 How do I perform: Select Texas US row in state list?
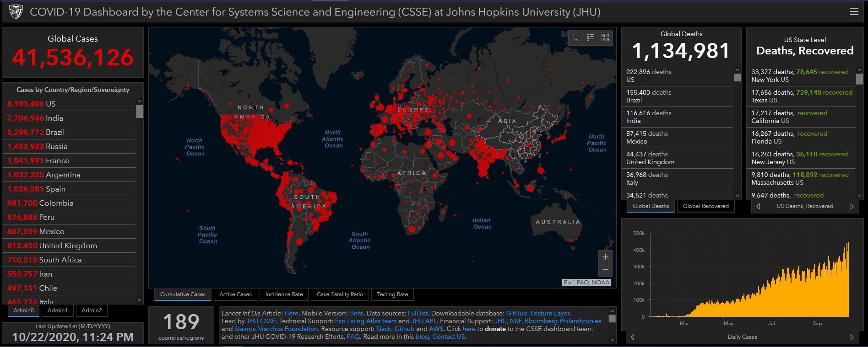click(801, 96)
